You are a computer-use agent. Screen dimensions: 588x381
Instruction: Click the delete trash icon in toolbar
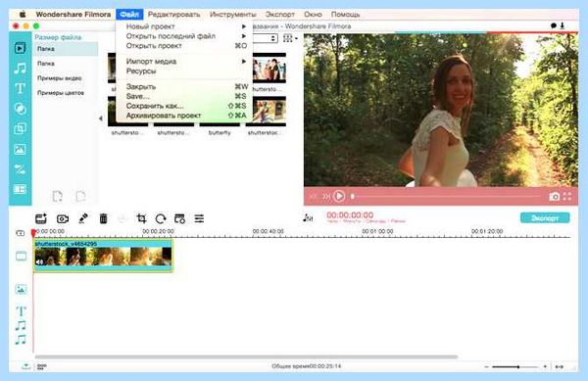tap(104, 218)
